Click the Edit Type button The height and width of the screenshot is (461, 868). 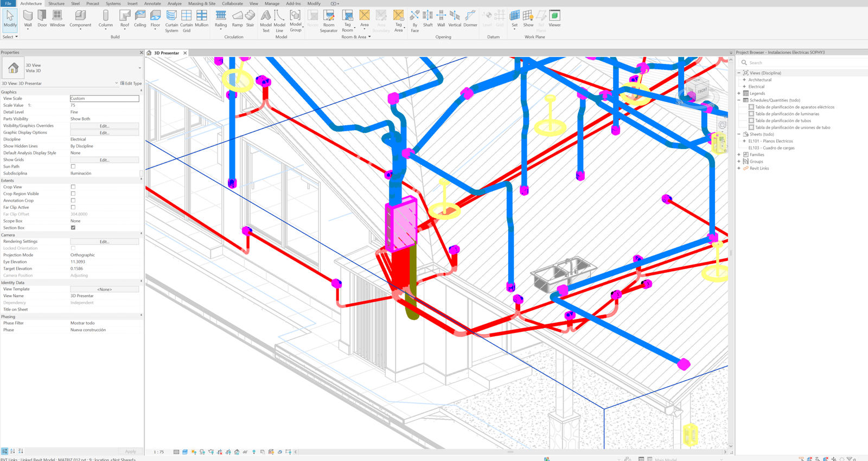click(131, 84)
